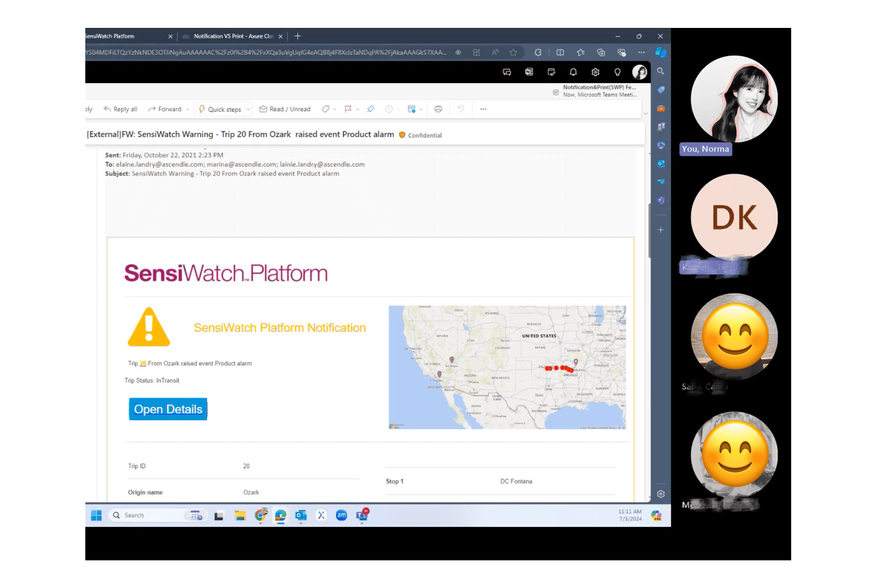Toggle Read / Unread status
The width and height of the screenshot is (875, 588).
pyautogui.click(x=285, y=109)
